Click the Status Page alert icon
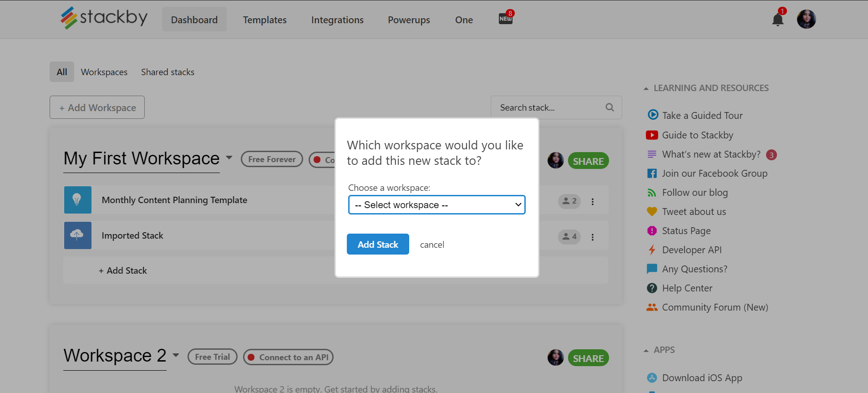 pos(652,231)
